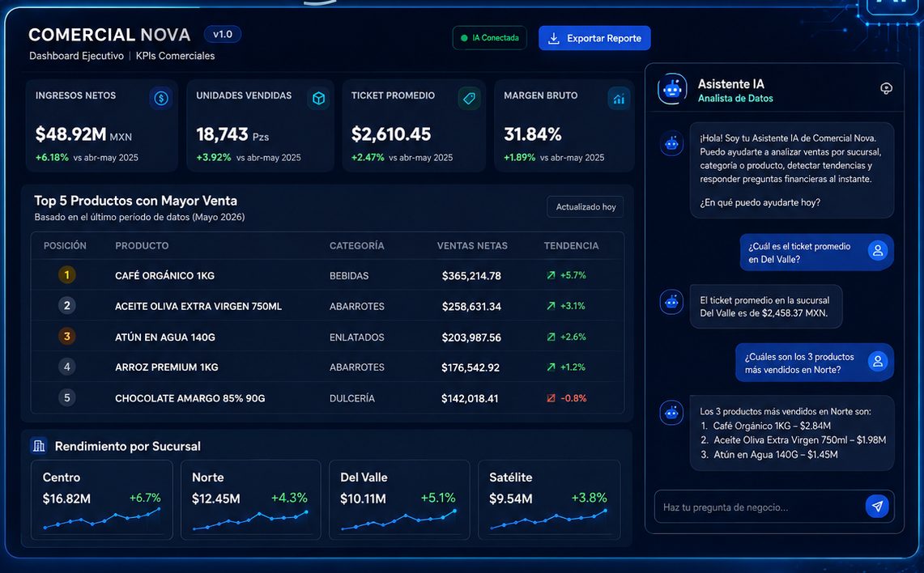Open the Norte branch card
Viewport: 924px width, 573px height.
tap(250, 500)
